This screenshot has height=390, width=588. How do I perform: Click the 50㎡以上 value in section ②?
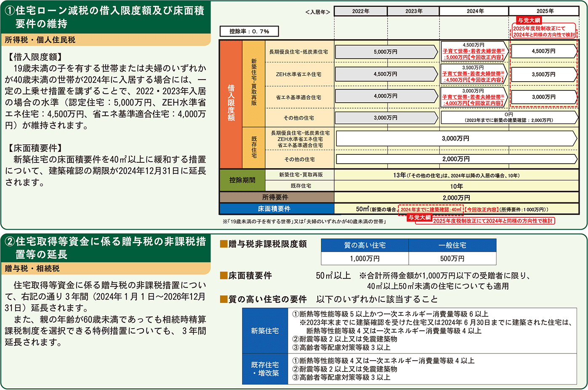pyautogui.click(x=333, y=276)
